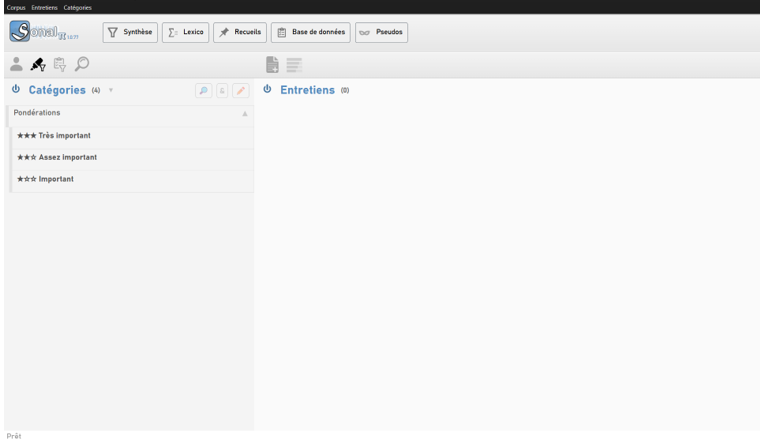Click the Prêt status bar text
The image size is (760, 448).
click(14, 436)
